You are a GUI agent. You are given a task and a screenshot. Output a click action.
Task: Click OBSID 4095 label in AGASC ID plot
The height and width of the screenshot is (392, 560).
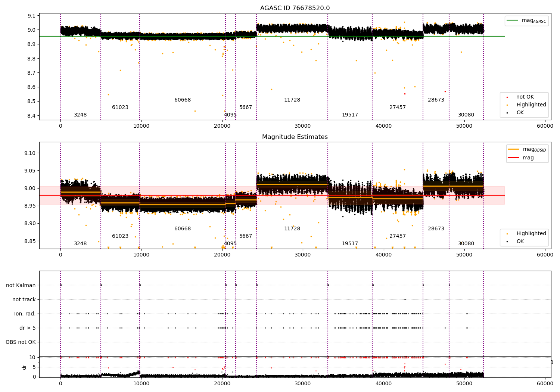(x=230, y=115)
